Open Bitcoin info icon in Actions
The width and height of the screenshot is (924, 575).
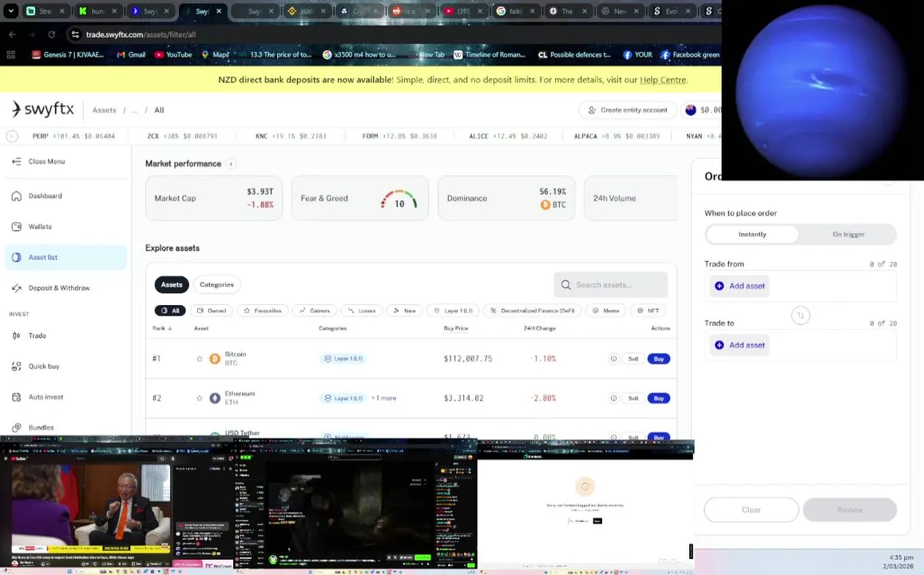[x=613, y=359]
